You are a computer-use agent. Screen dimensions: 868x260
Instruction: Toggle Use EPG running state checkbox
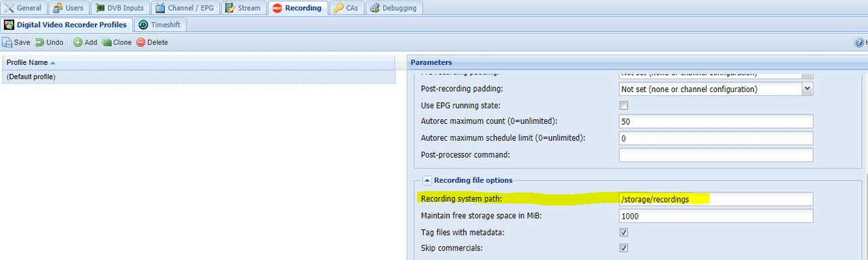624,105
